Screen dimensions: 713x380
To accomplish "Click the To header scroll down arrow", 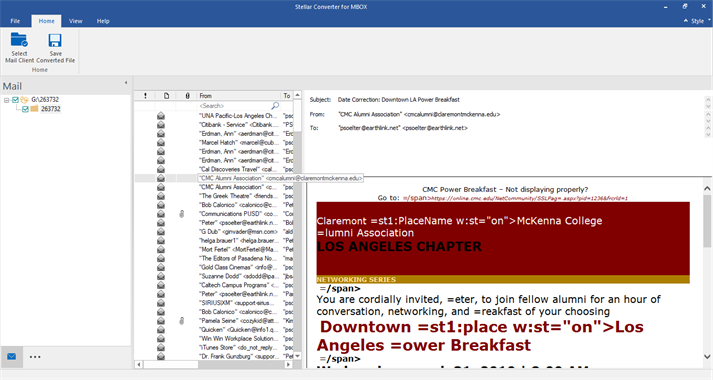I will [708, 134].
